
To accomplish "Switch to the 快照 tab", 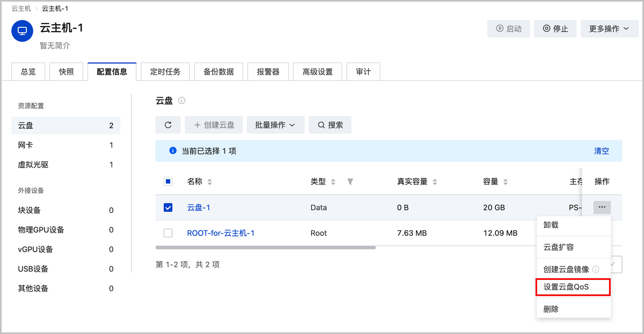I will 67,71.
